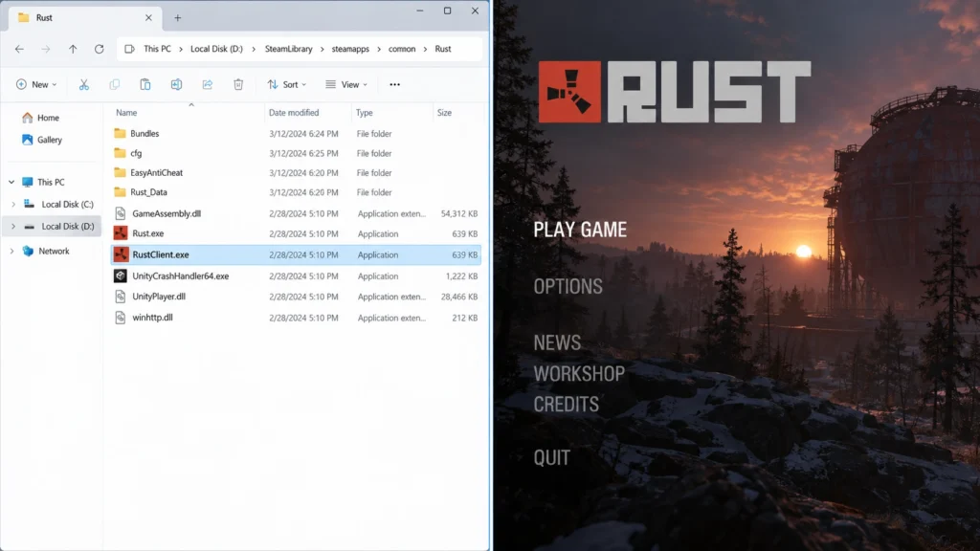Open a new File Explorer tab
This screenshot has height=551, width=980.
[x=177, y=17]
